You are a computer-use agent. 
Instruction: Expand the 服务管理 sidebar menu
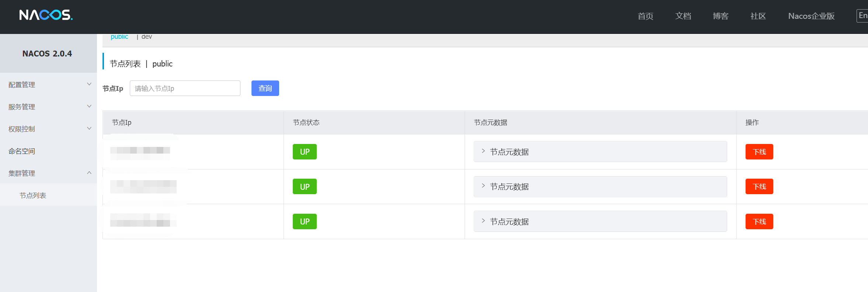[x=48, y=107]
